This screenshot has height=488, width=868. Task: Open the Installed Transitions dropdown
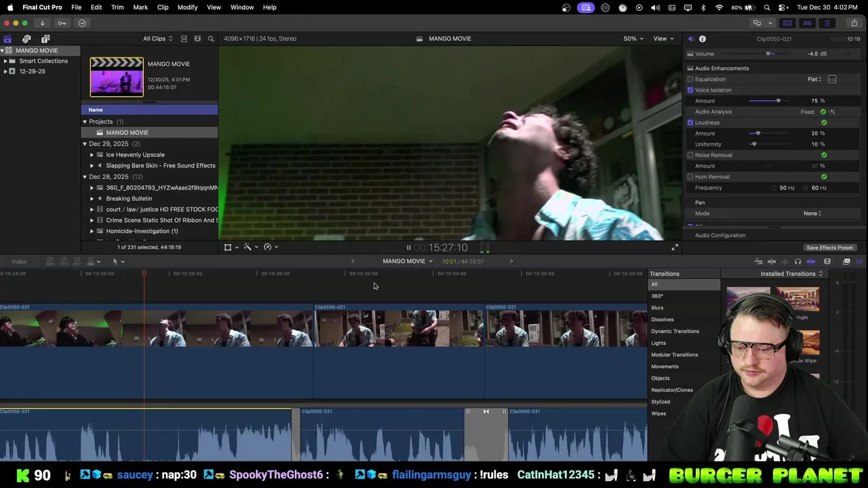point(791,274)
